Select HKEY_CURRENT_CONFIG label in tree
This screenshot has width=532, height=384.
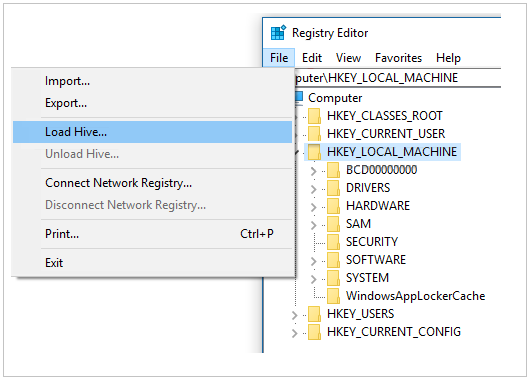[x=394, y=332]
